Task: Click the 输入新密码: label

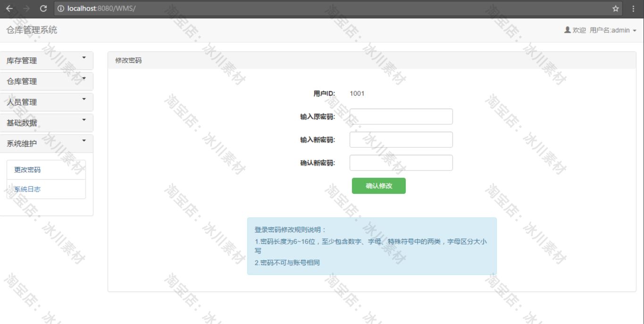Action: point(318,140)
